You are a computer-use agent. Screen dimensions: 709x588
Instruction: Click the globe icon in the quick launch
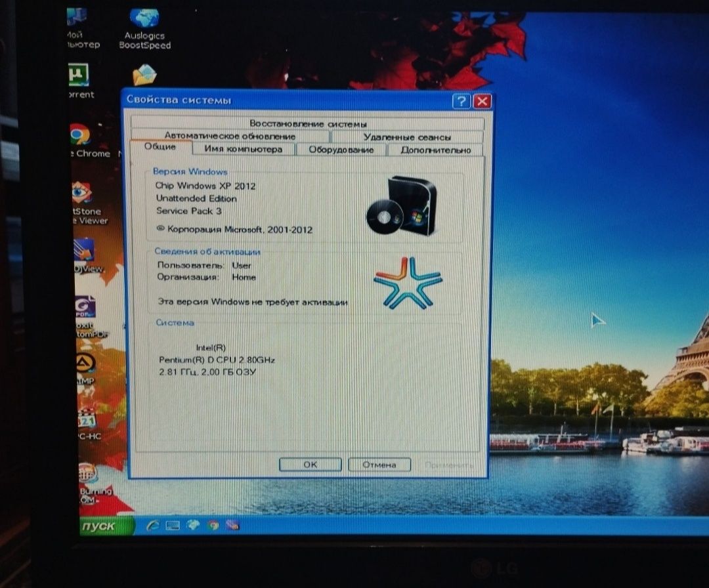(194, 525)
